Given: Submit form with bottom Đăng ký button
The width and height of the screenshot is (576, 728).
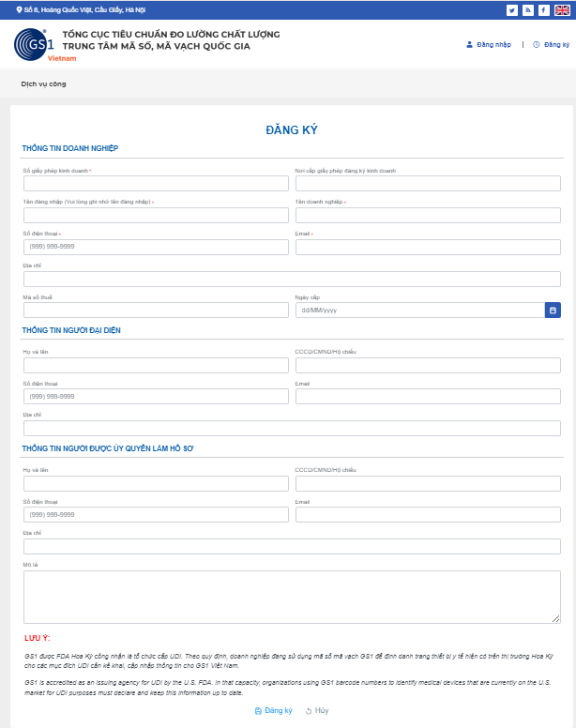Looking at the screenshot, I should (x=274, y=711).
